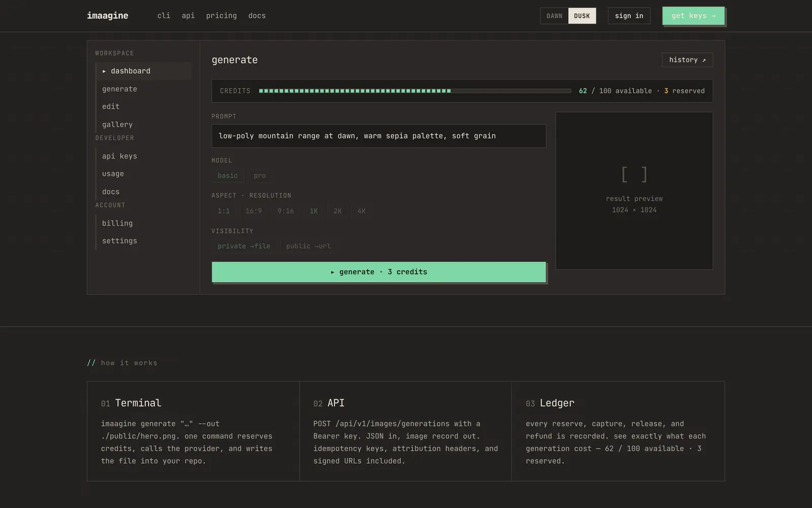
Task: Open billing under account
Action: tap(144, 223)
